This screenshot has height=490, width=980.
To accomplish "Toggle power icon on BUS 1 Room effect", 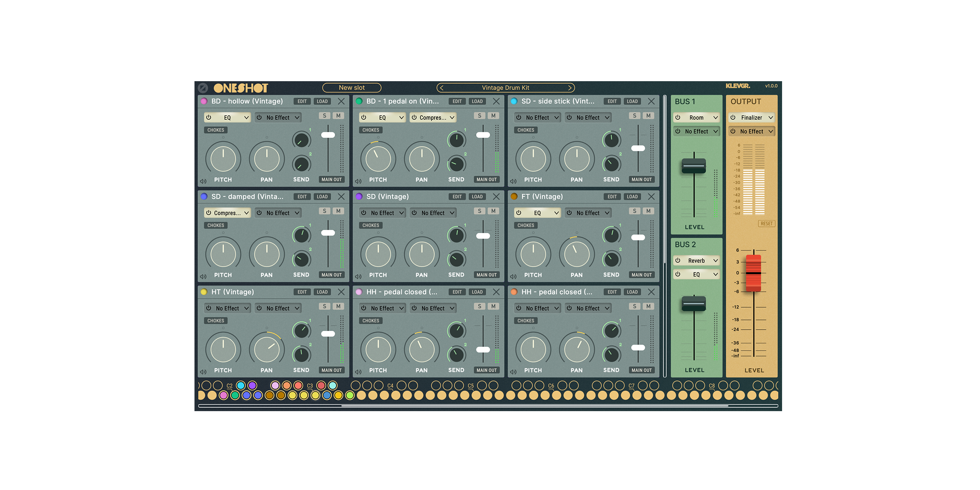I will click(678, 118).
